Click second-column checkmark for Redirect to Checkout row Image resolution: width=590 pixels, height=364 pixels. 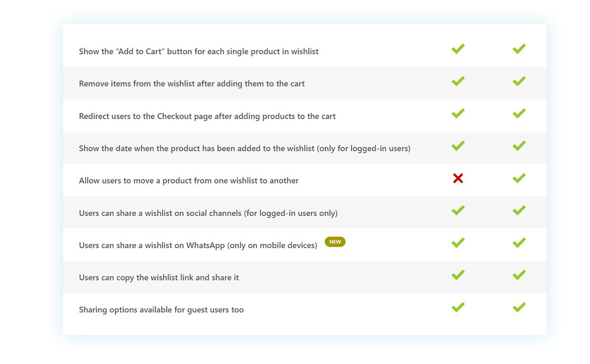pyautogui.click(x=519, y=113)
